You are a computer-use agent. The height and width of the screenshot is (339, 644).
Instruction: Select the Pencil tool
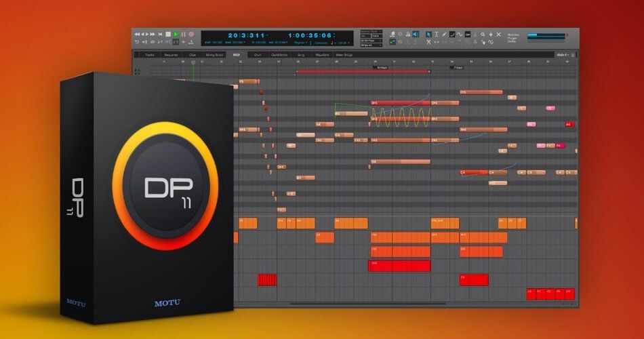(x=445, y=35)
